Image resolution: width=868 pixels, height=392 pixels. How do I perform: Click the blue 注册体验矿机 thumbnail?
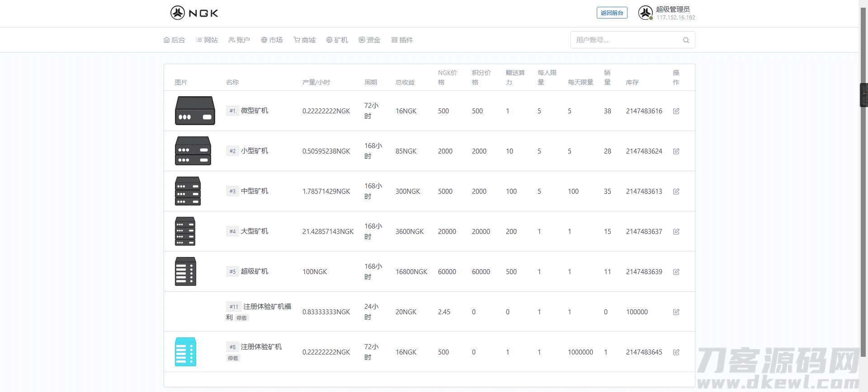[x=185, y=352]
